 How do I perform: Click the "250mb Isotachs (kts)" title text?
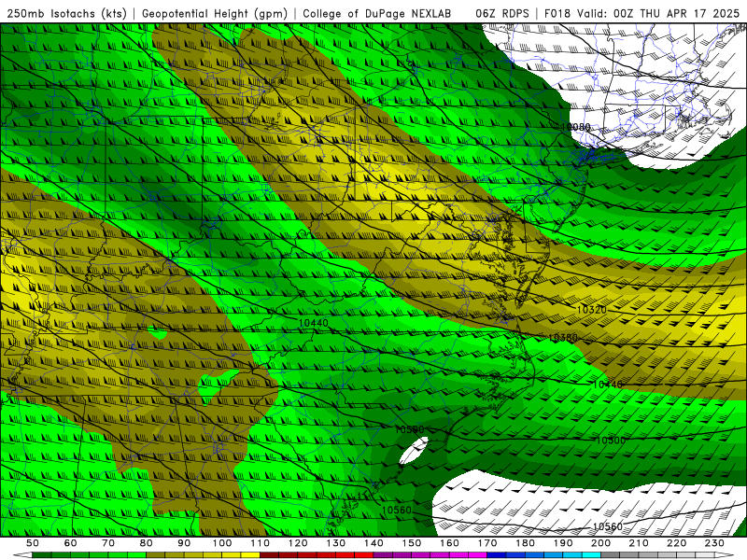(x=66, y=13)
